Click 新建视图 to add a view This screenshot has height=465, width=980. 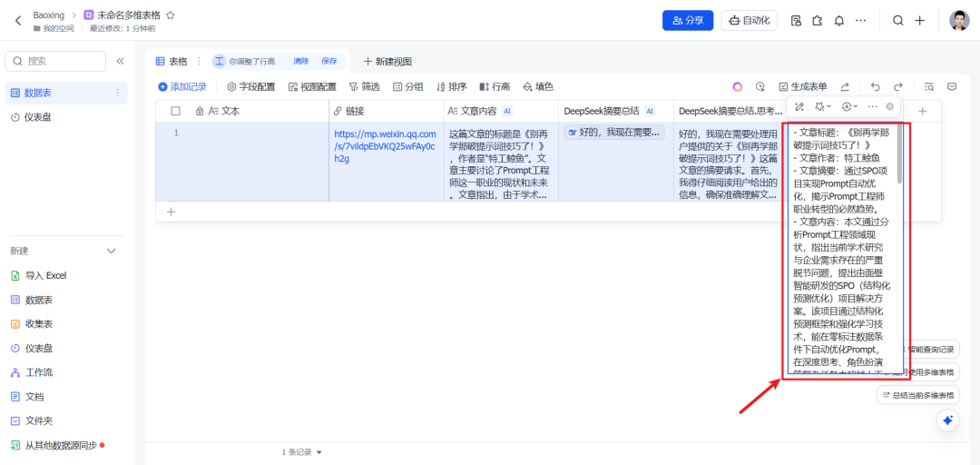coord(387,61)
